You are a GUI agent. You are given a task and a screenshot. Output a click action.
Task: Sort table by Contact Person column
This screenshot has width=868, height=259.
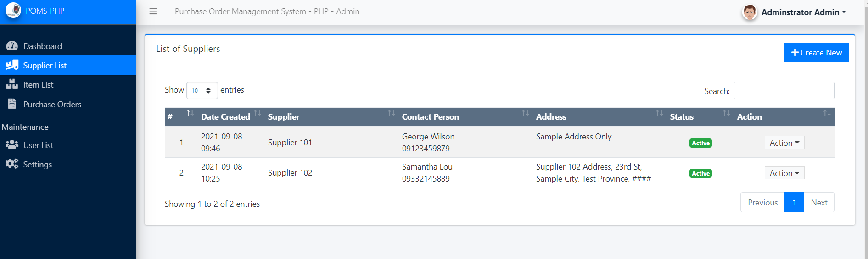click(430, 117)
